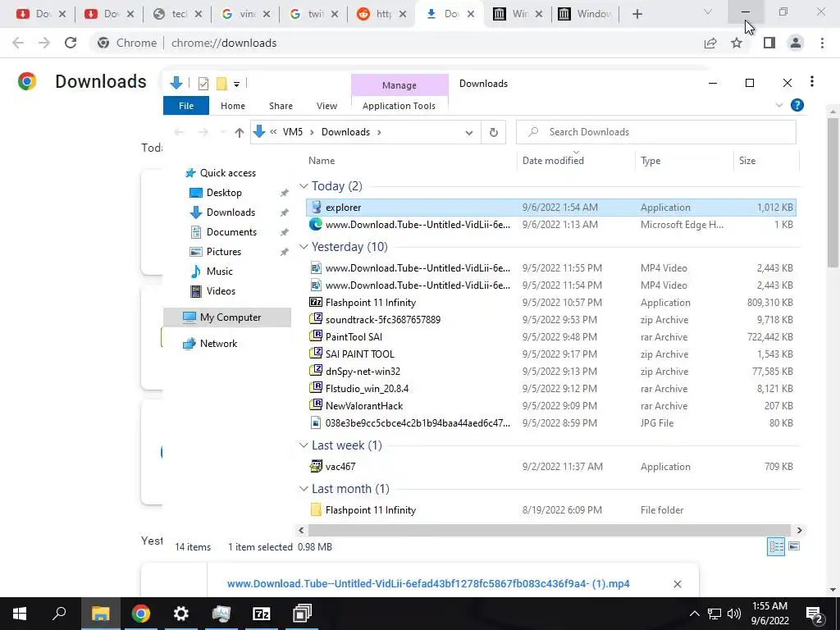
Task: Open the address bar history dropdown
Action: pyautogui.click(x=468, y=132)
